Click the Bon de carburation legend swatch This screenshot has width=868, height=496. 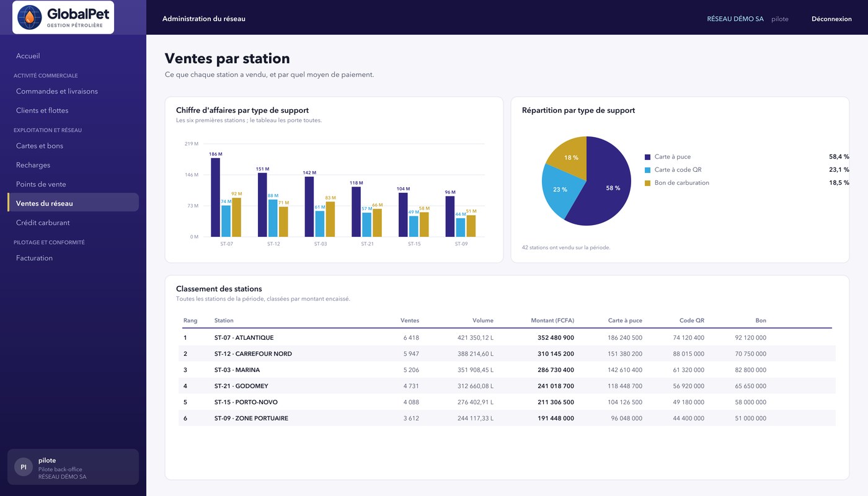tap(648, 183)
